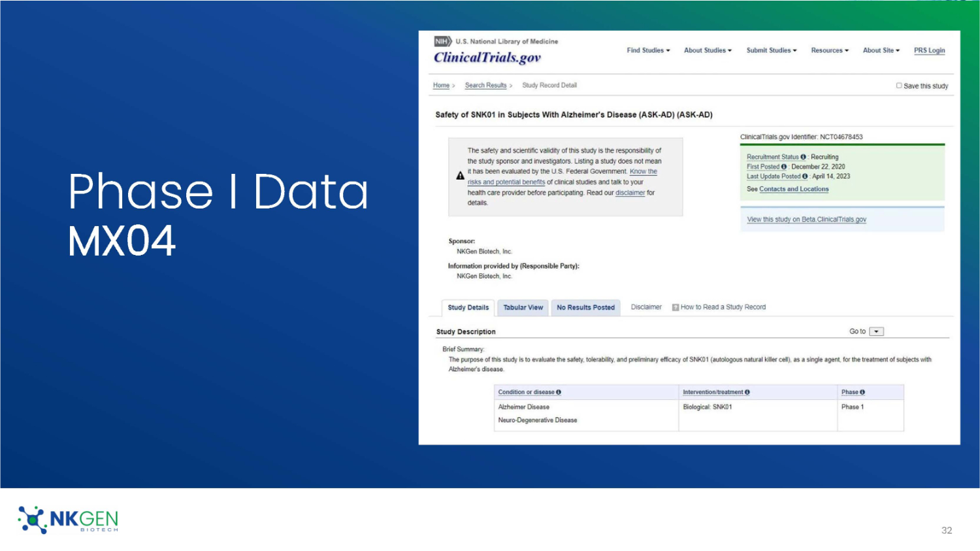The image size is (980, 551).
Task: Open the PRS Login link
Action: [x=929, y=50]
